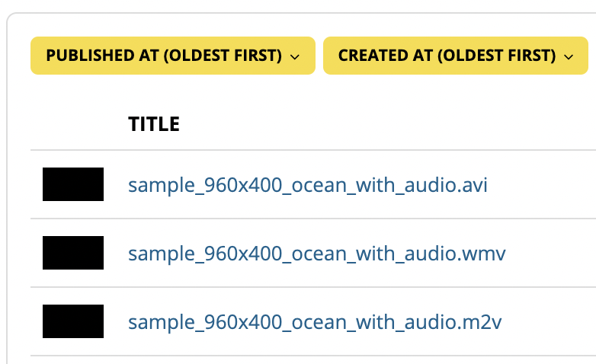This screenshot has height=364, width=596.
Task: Open the Created At (Oldest First) dropdown
Action: point(456,56)
